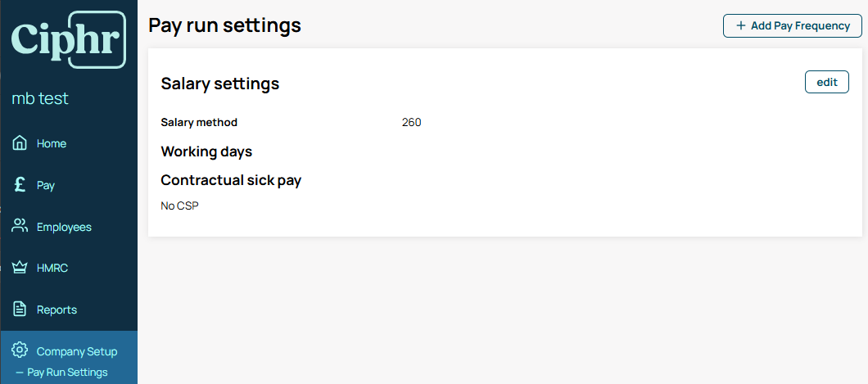Click the Reports document icon

click(x=20, y=309)
